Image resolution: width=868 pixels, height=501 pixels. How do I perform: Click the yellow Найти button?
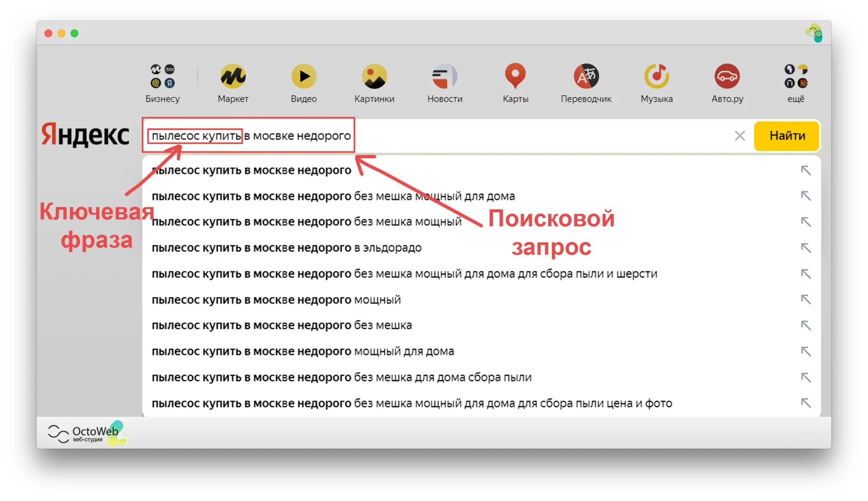click(787, 136)
